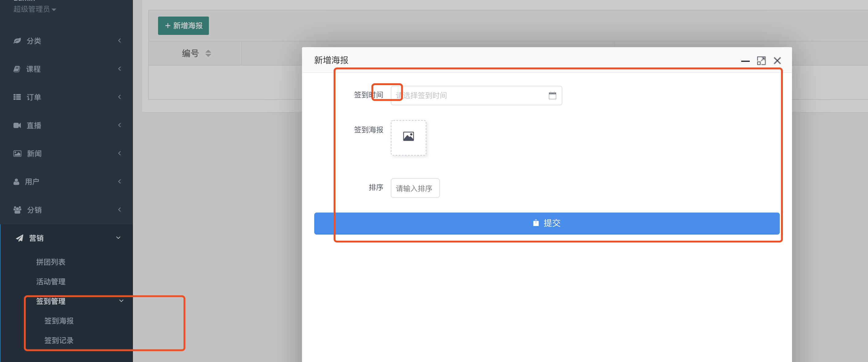
Task: Click the list icon beside 订单
Action: (x=17, y=97)
